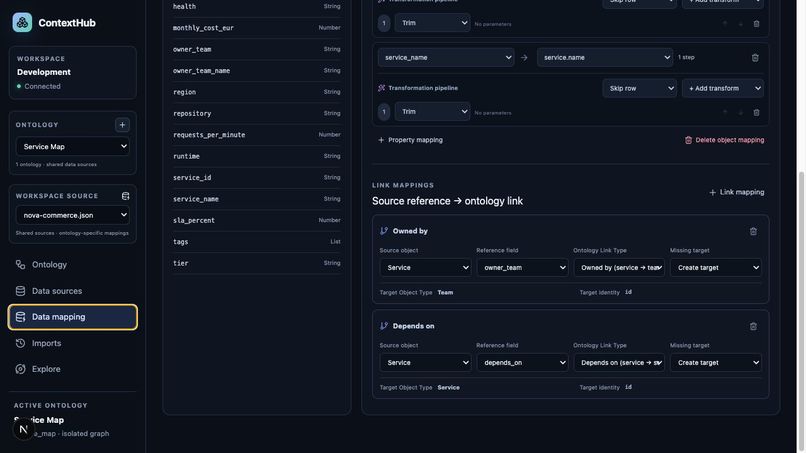
Task: Open the Ontology page in the sidebar
Action: (x=72, y=265)
